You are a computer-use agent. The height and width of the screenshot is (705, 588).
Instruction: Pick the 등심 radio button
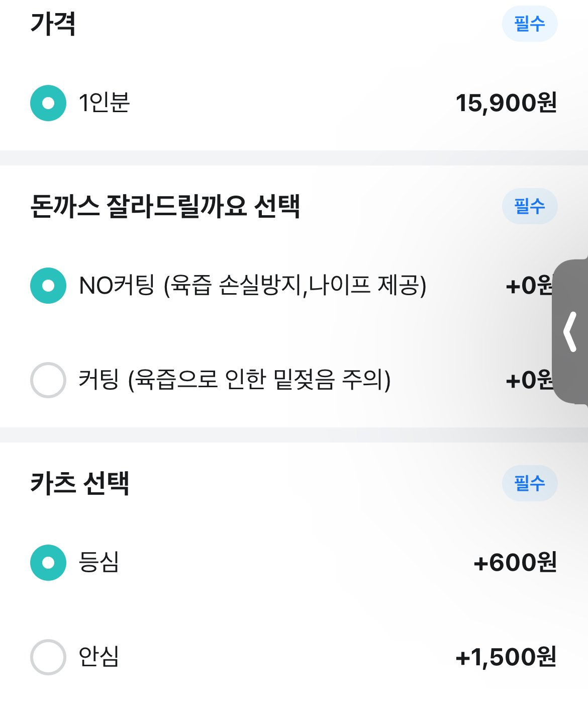pos(48,562)
